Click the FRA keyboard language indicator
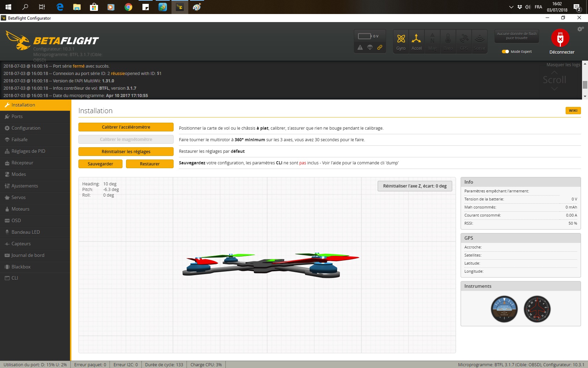The height and width of the screenshot is (368, 588). [538, 7]
